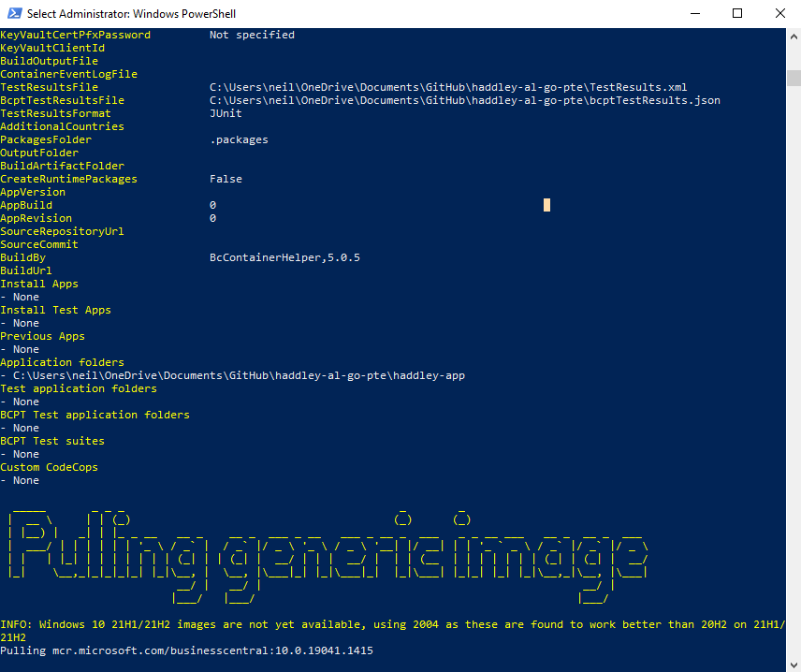The image size is (801, 672).
Task: Click the INFO line about Windows 10 images
Action: (x=392, y=631)
